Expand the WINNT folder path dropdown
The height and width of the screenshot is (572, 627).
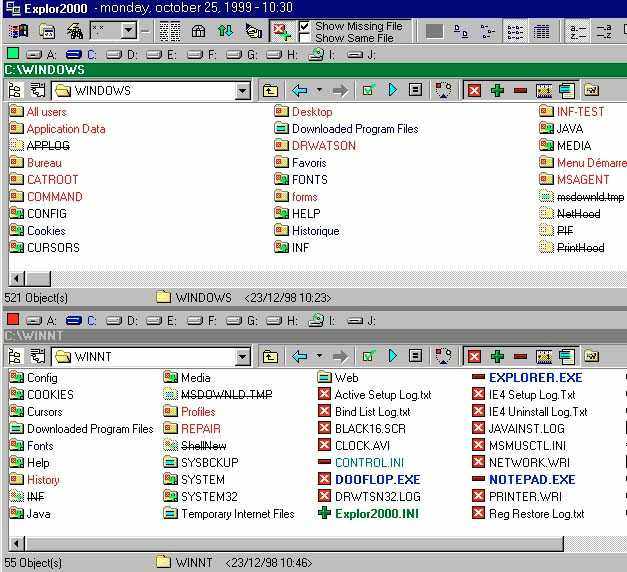coord(243,356)
